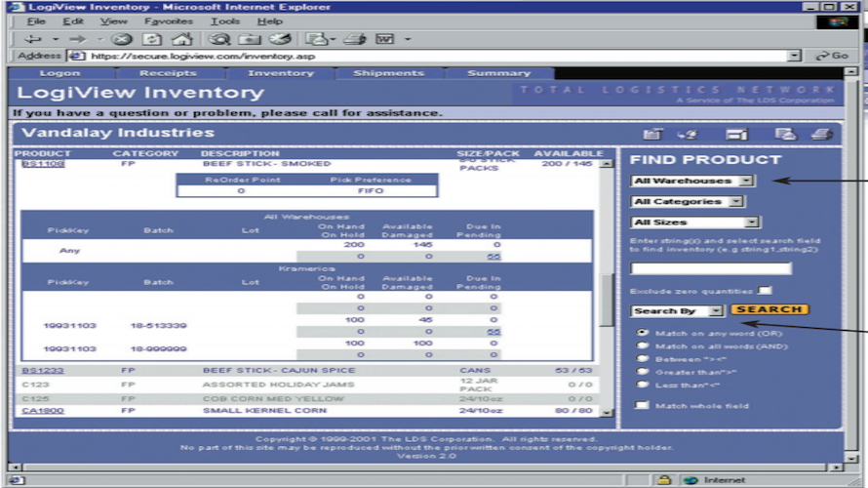868x488 pixels.
Task: Click the product list scrollbar down arrow
Action: pos(608,412)
